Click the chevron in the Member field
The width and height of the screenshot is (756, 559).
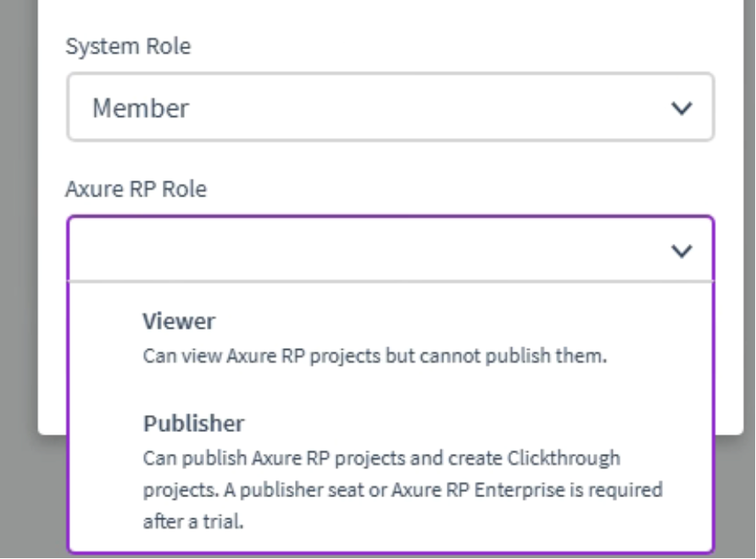coord(681,108)
